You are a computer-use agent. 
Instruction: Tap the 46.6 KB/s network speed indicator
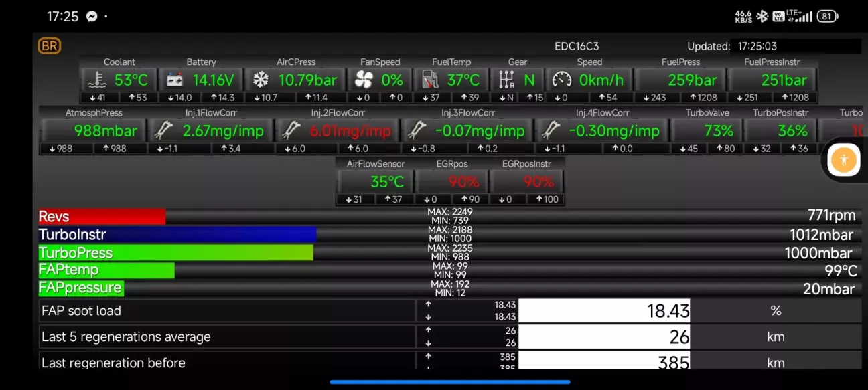743,16
